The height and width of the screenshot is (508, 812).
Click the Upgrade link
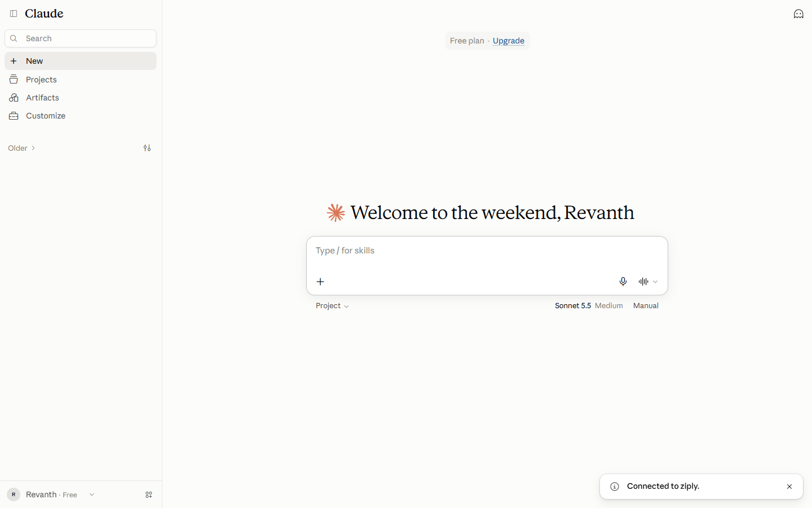point(509,41)
